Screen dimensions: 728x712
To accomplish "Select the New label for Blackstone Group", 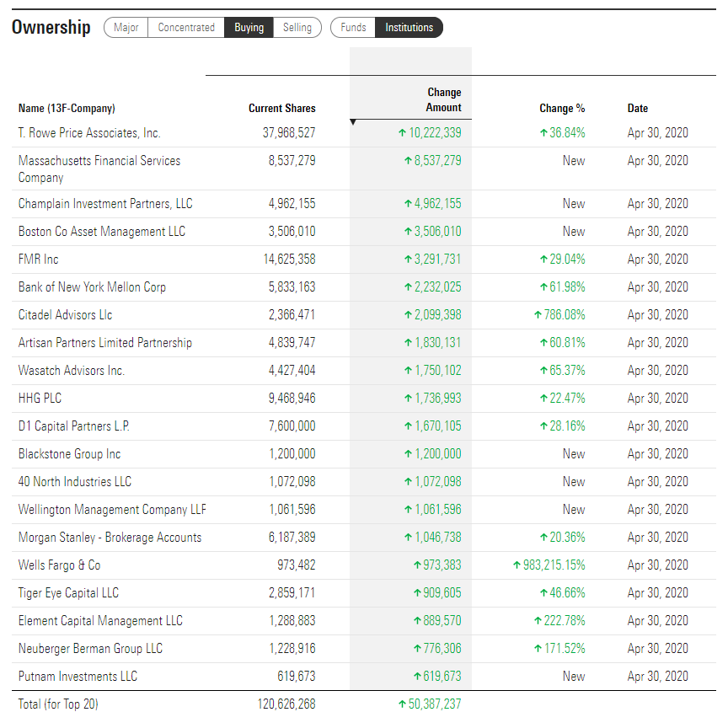I will (x=574, y=454).
